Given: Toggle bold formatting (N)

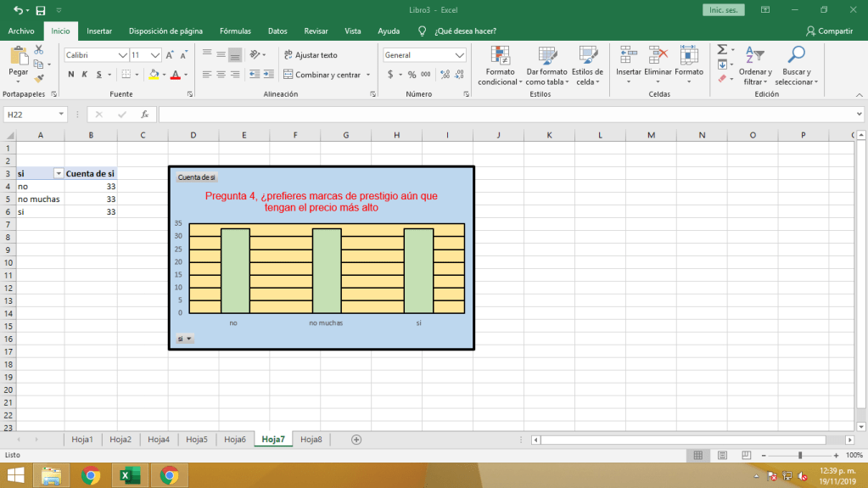Looking at the screenshot, I should pyautogui.click(x=71, y=75).
